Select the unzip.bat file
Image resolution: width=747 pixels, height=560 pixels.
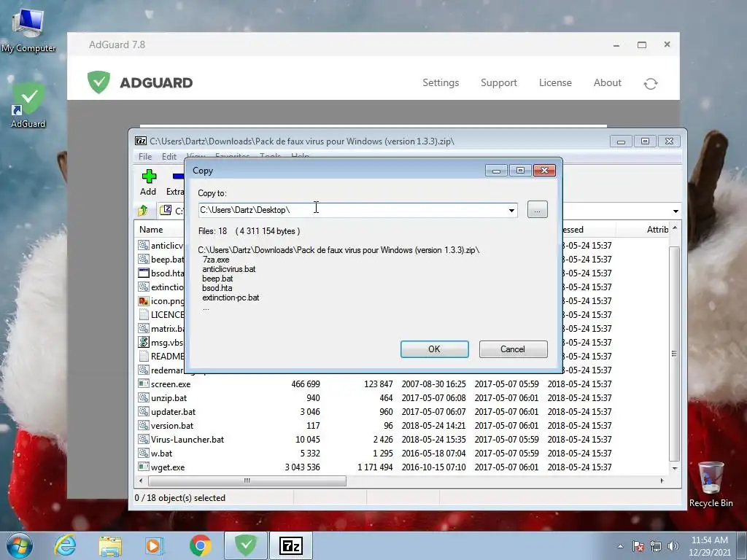(169, 398)
